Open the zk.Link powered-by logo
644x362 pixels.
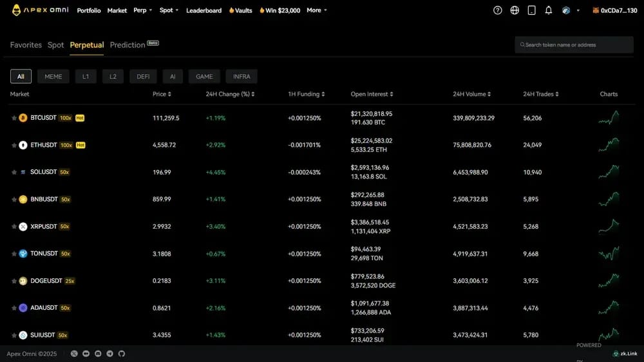pyautogui.click(x=625, y=354)
